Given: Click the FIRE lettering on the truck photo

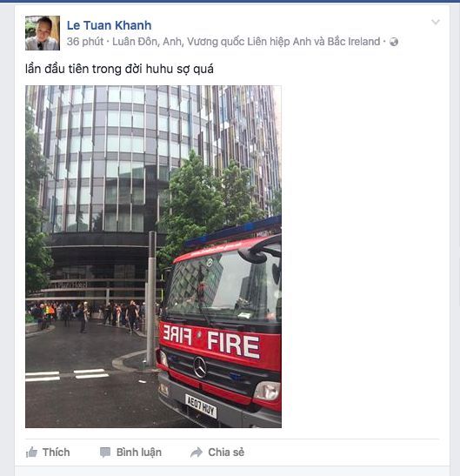Looking at the screenshot, I should pyautogui.click(x=233, y=345).
